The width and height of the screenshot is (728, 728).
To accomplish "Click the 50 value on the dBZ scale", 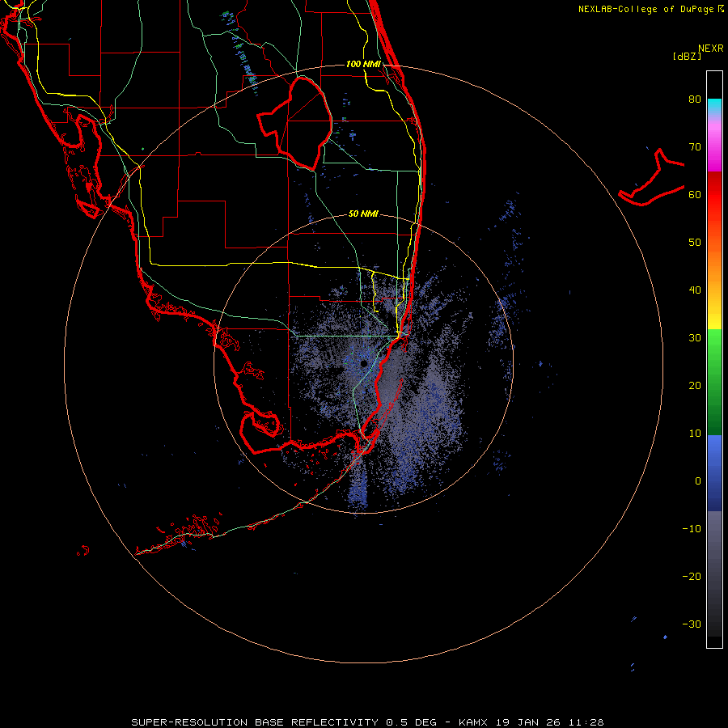I will [695, 243].
